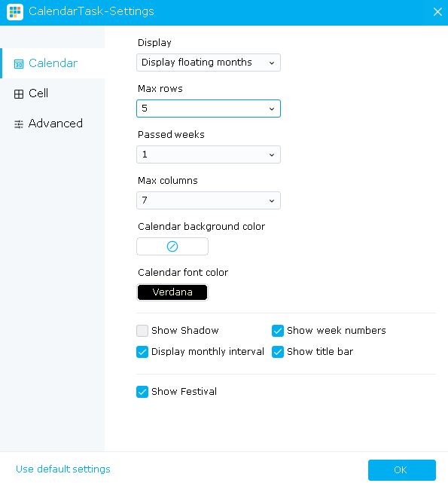The image size is (448, 483).
Task: Enable the Show Shadow checkbox
Action: click(142, 331)
